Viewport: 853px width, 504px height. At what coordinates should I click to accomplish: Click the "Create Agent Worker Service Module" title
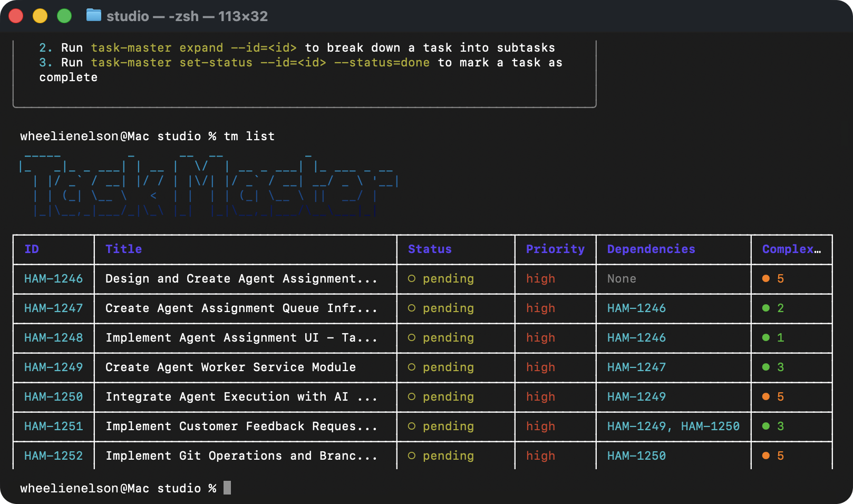pos(230,367)
